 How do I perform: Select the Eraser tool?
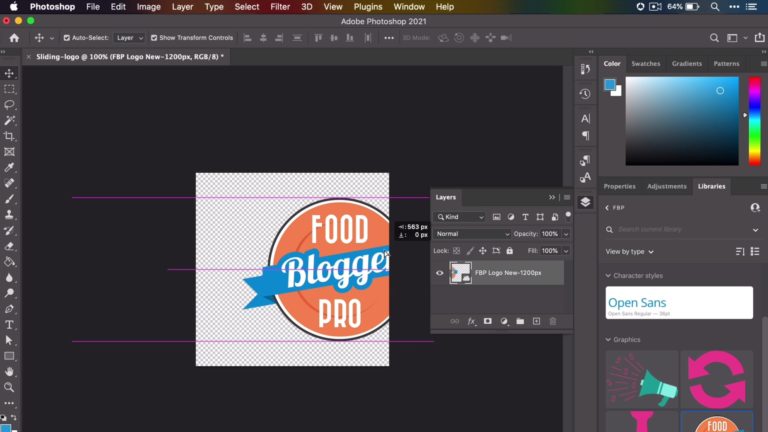pos(9,246)
